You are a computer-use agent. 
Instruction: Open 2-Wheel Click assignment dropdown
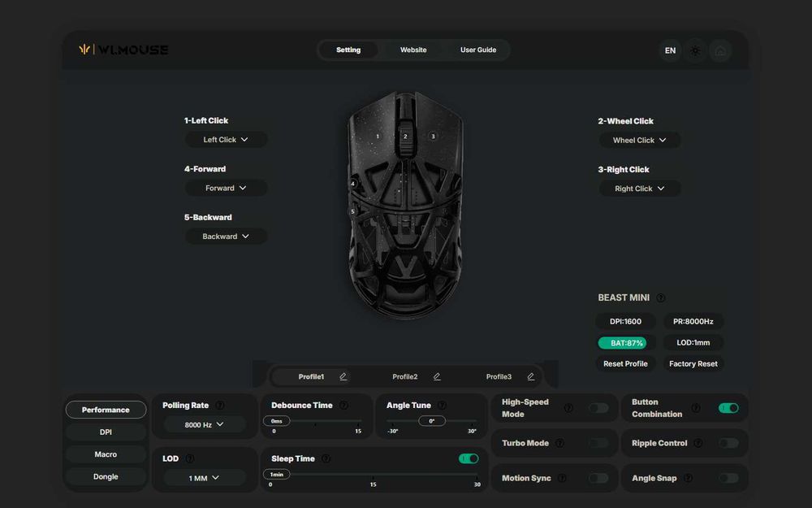point(640,140)
